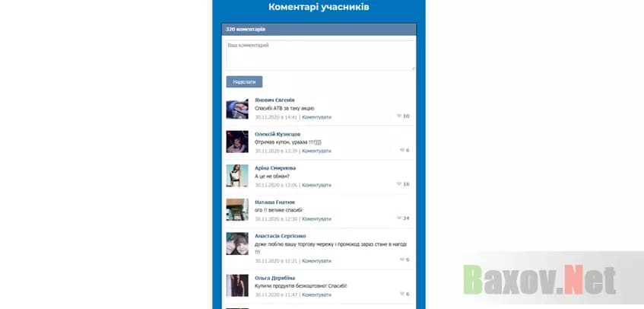The width and height of the screenshot is (644, 309).
Task: Click 'Коментувати' under Наташа Гнатюк's comment
Action: [x=316, y=218]
